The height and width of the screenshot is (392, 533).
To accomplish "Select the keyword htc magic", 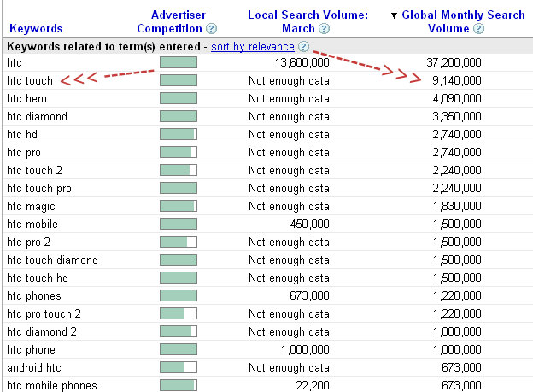I will tap(31, 207).
